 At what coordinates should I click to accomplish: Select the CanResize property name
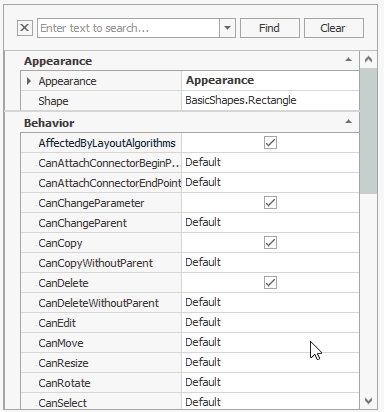tap(63, 363)
